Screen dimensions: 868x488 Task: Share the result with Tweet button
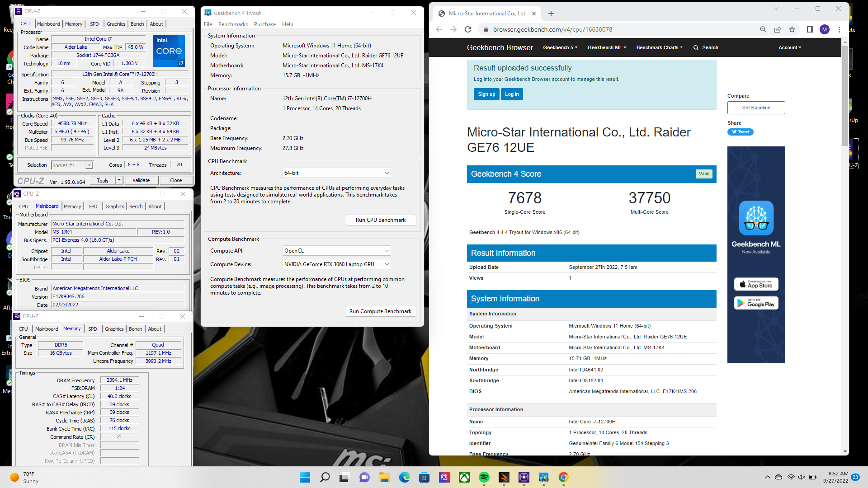click(x=740, y=132)
